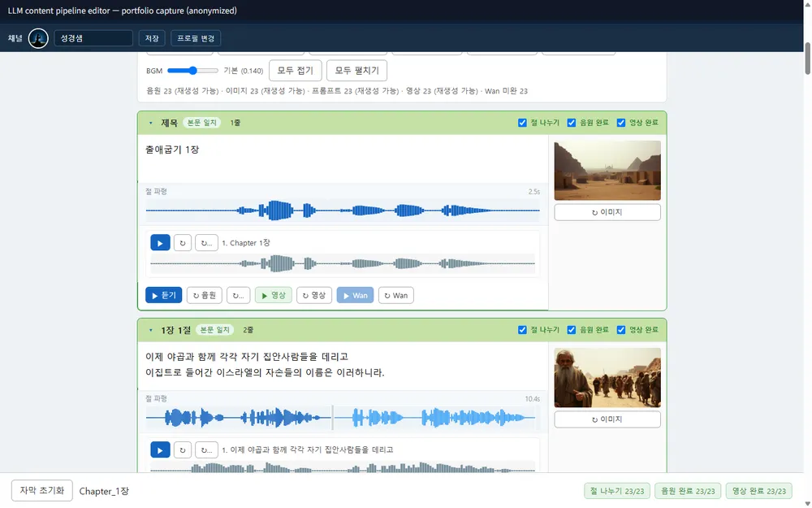Click the 저장 button
This screenshot has height=508, width=812.
click(x=152, y=38)
